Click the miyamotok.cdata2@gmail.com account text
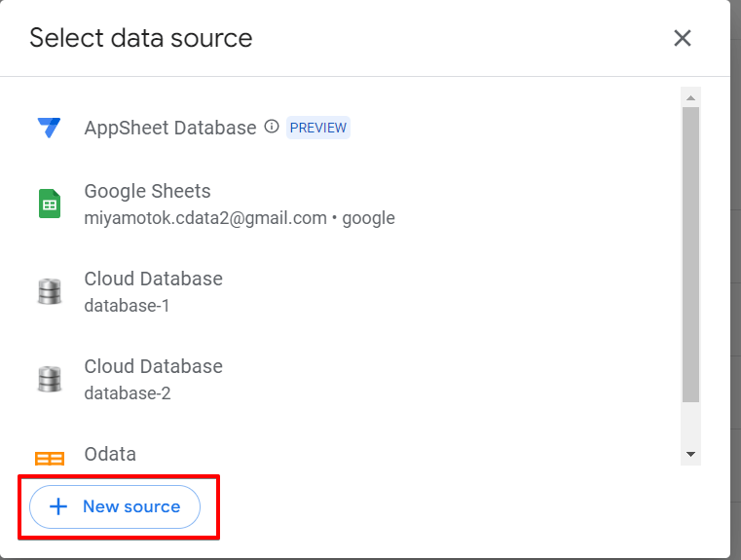741x560 pixels. point(205,218)
